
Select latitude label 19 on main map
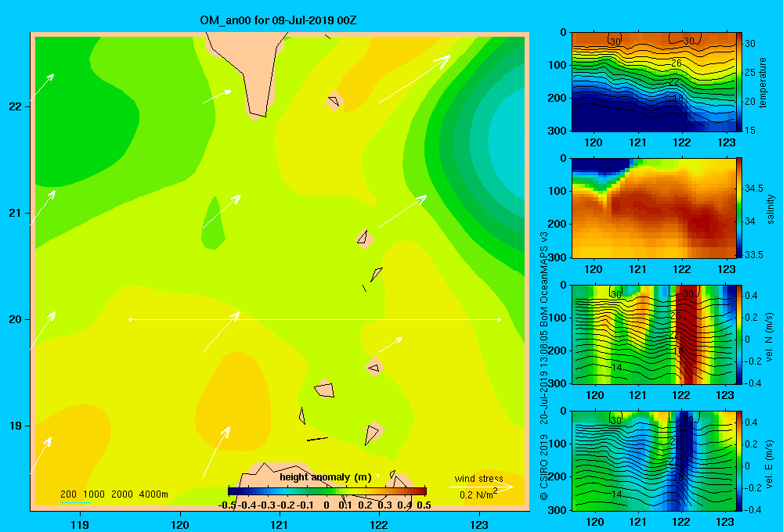click(x=15, y=426)
